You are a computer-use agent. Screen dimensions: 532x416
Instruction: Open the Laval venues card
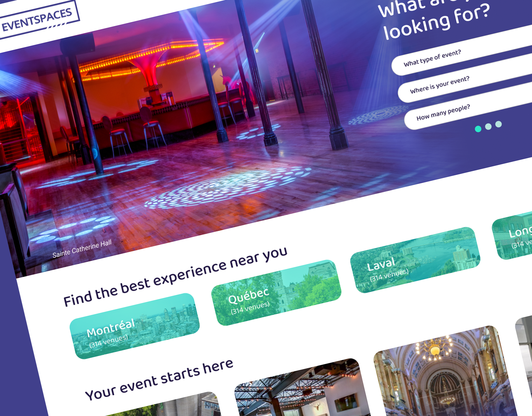pos(415,260)
